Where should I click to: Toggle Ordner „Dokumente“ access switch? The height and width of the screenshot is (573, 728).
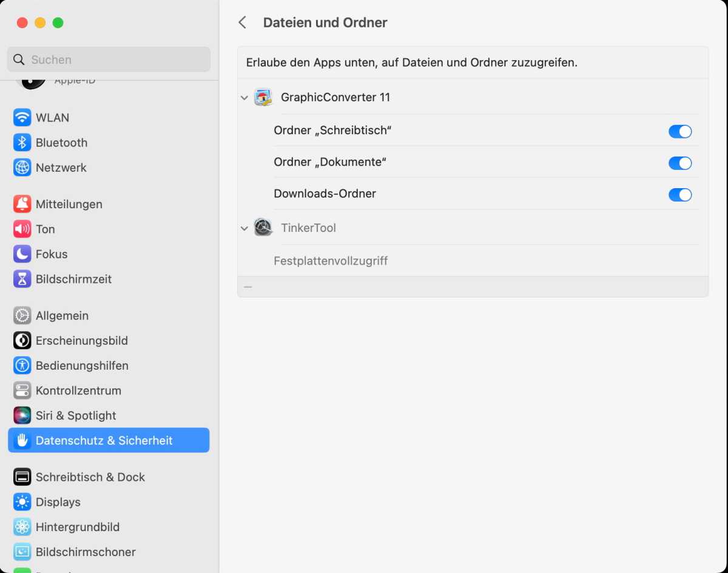[x=680, y=163]
